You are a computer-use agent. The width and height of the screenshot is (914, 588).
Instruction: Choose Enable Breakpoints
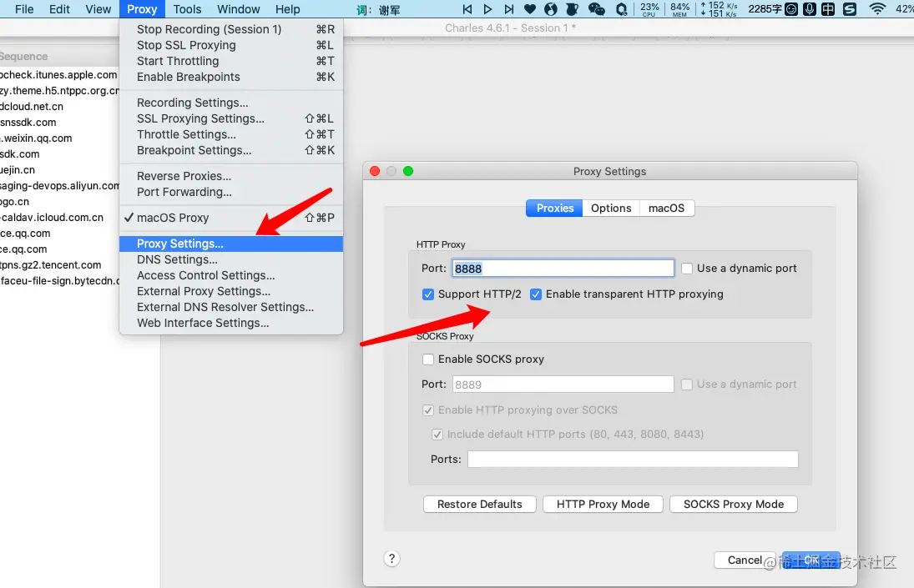(x=231, y=77)
